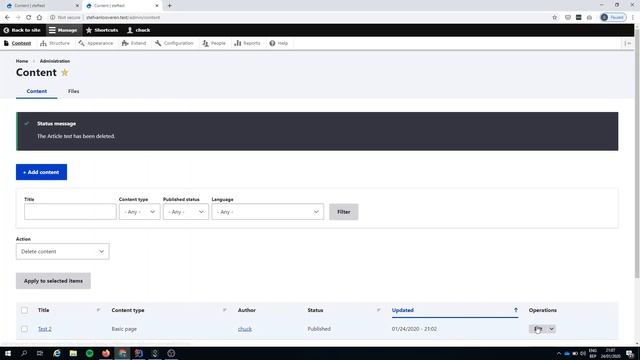Open a new browser tab with plus
The width and height of the screenshot is (640, 360).
(169, 6)
